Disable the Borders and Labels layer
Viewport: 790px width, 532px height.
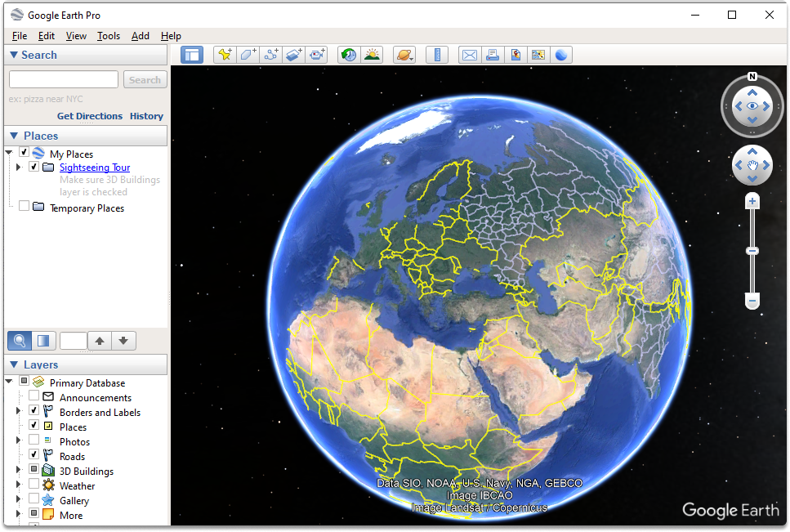pos(33,410)
